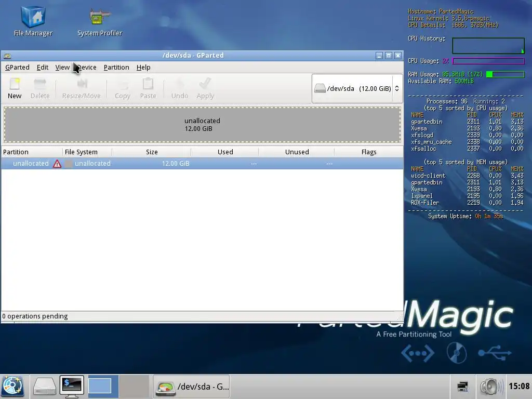Screen dimensions: 532x399
Task: Maximize the GParted window
Action: click(389, 56)
